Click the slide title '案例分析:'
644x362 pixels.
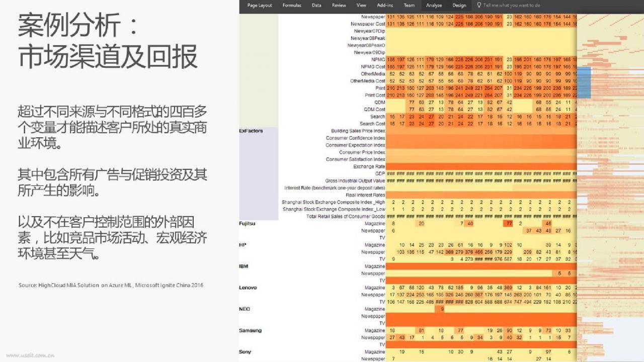78,26
